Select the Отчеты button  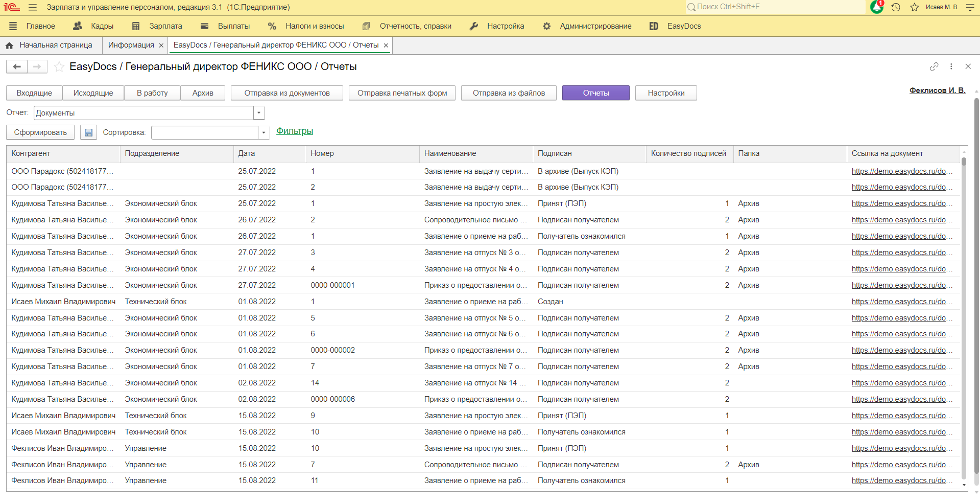596,93
